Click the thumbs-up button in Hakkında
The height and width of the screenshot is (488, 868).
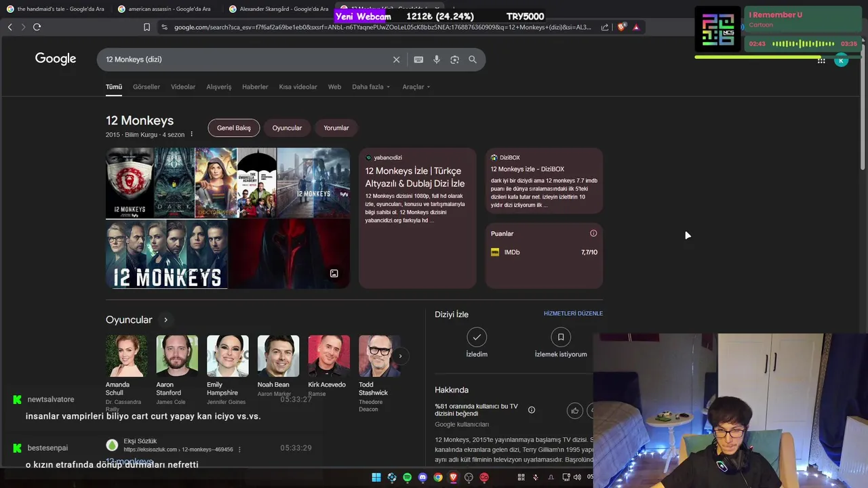pos(575,410)
